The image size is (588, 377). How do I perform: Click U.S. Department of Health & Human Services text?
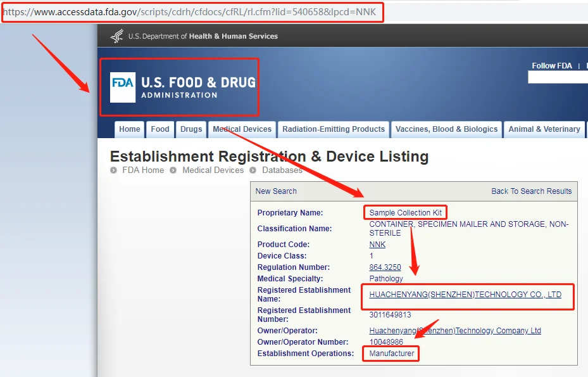(203, 36)
